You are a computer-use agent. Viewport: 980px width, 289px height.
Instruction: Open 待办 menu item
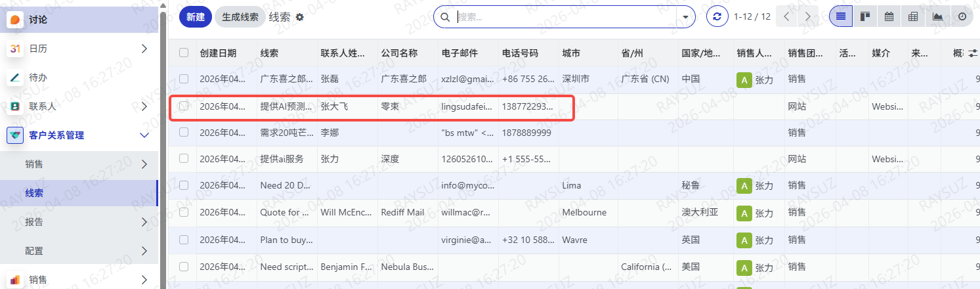point(79,78)
